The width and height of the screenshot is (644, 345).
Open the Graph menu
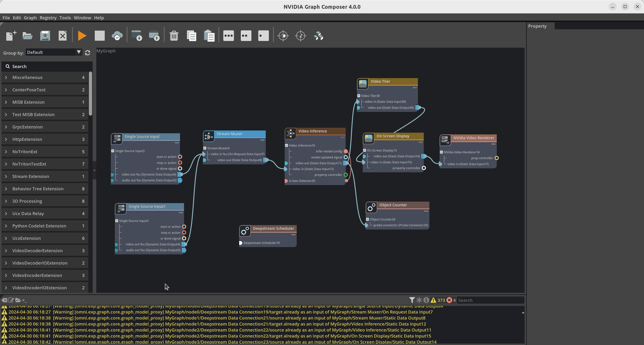point(30,17)
